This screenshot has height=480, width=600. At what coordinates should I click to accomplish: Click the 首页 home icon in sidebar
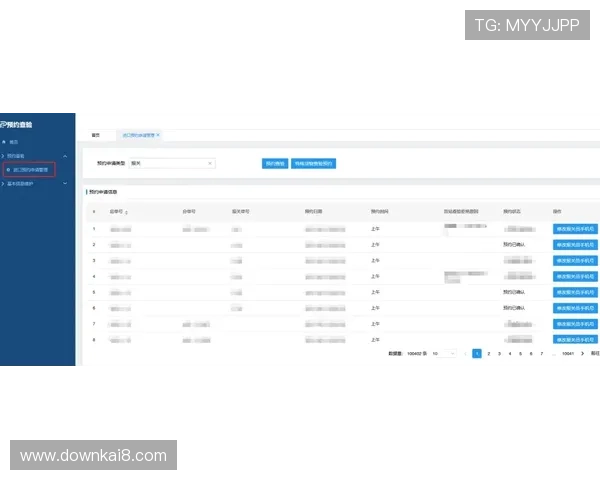pos(4,142)
